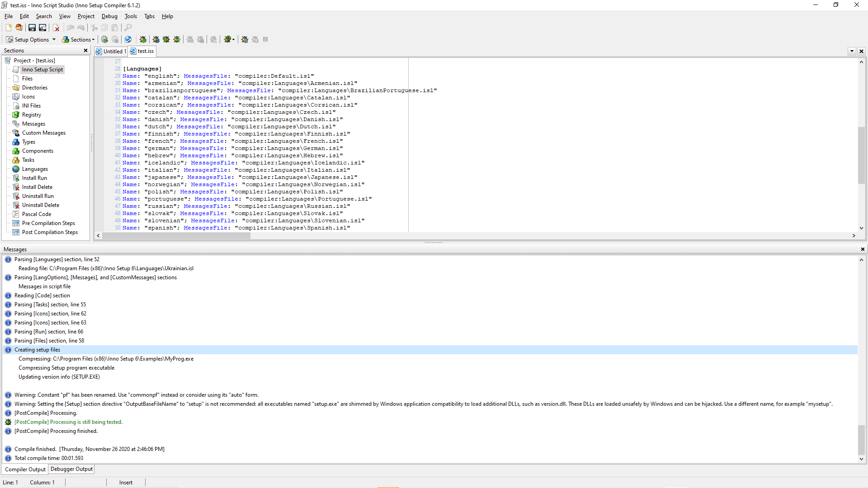Click the Paste clipboard icon

point(115,28)
